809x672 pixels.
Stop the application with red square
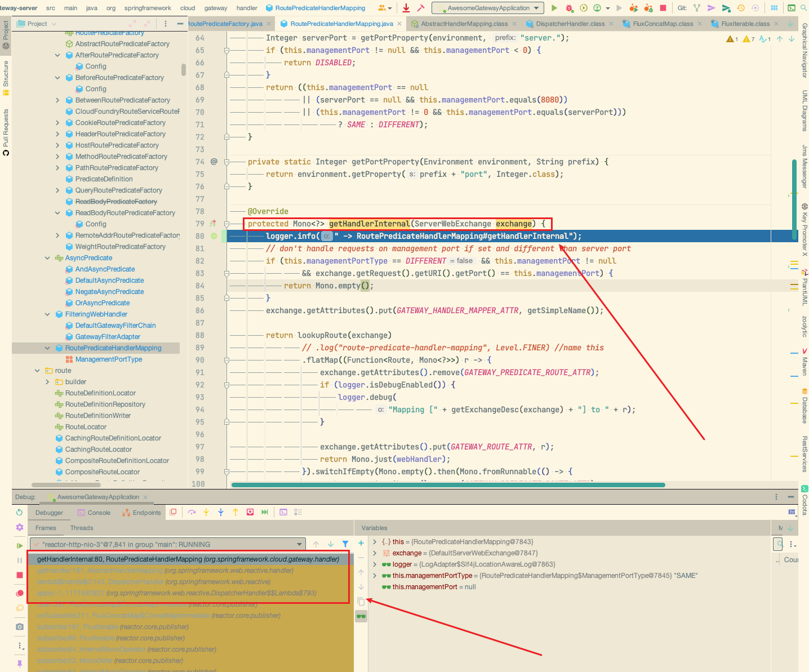663,8
